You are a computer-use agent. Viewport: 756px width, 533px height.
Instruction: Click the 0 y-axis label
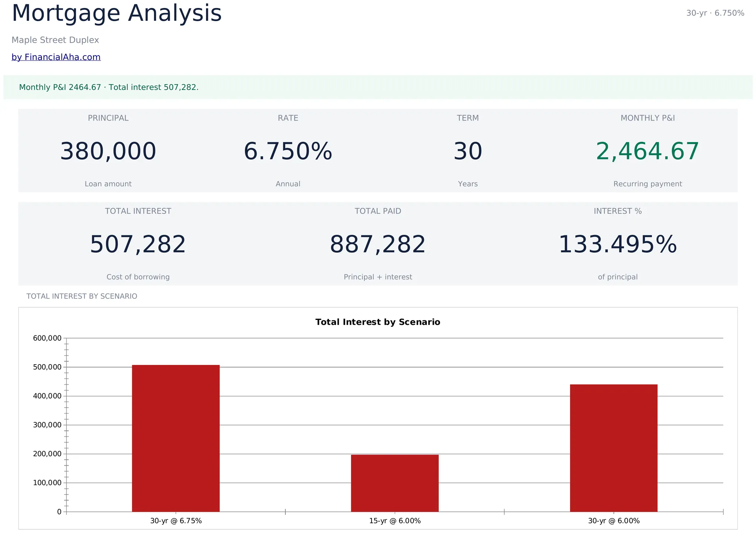[59, 512]
